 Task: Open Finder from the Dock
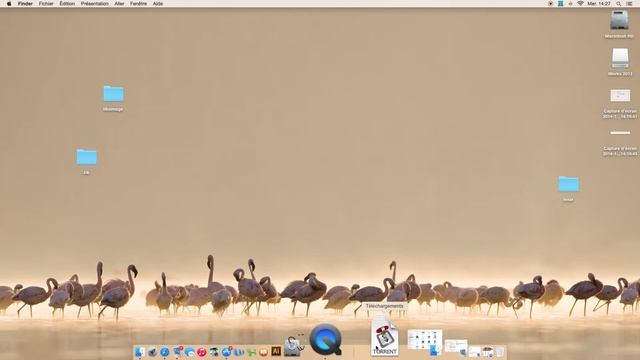pos(140,351)
